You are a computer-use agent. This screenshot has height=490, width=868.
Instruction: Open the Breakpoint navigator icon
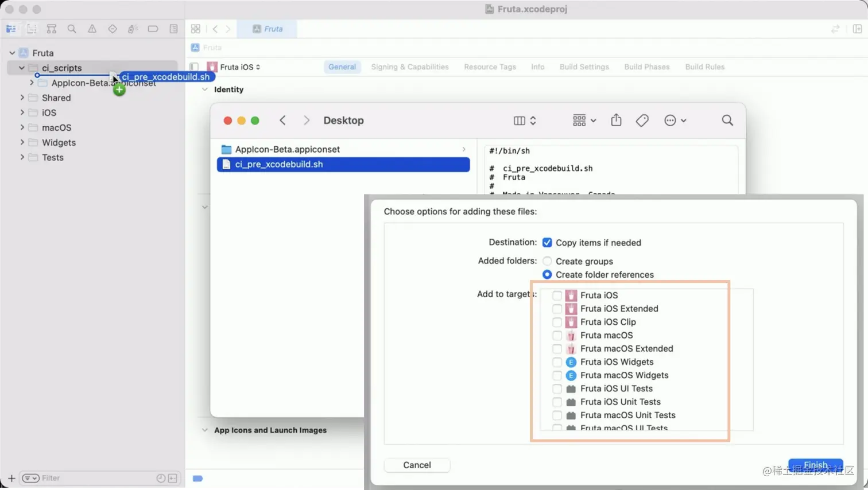pos(153,29)
